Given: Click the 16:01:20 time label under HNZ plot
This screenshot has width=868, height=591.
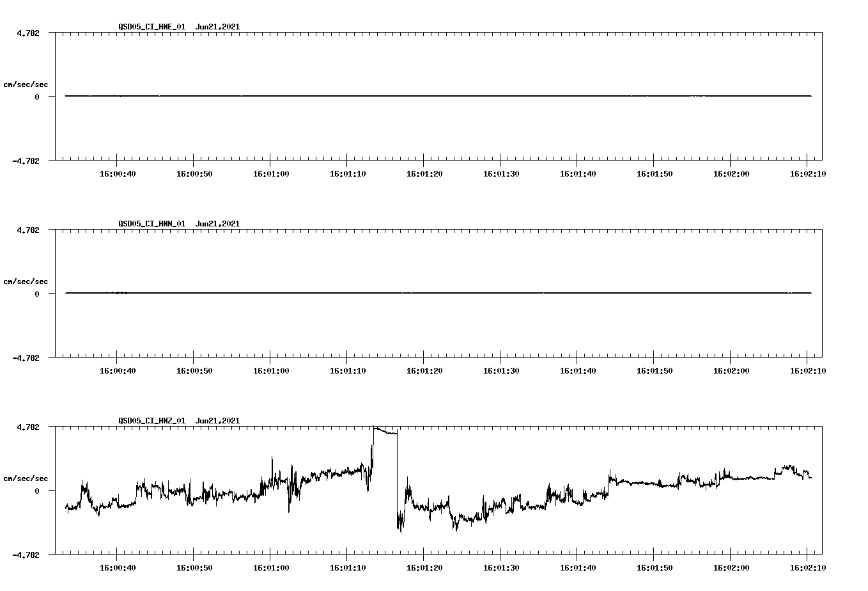Looking at the screenshot, I should pyautogui.click(x=424, y=567).
